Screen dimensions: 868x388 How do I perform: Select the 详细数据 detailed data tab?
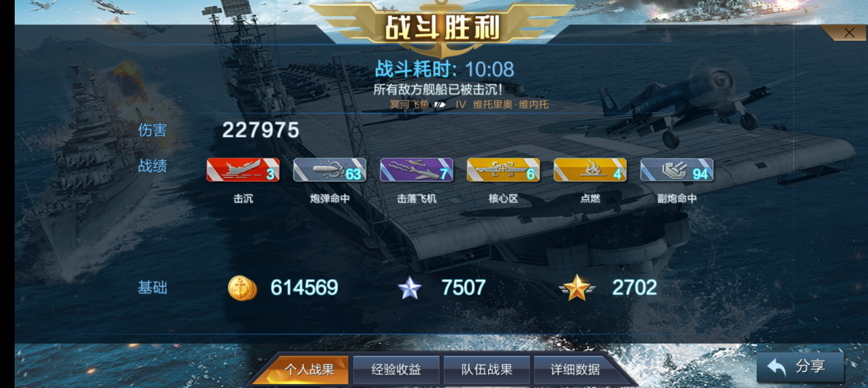pos(575,370)
